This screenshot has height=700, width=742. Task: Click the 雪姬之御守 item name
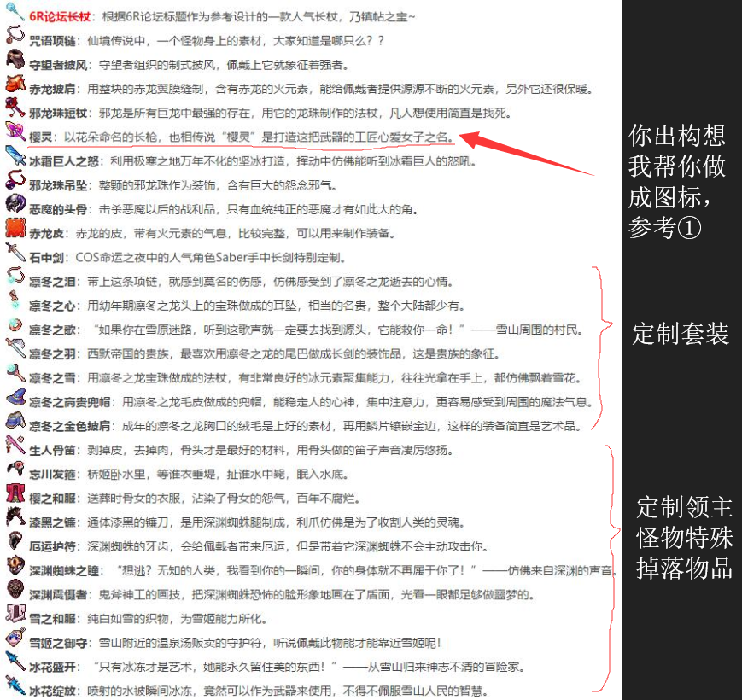(58, 644)
